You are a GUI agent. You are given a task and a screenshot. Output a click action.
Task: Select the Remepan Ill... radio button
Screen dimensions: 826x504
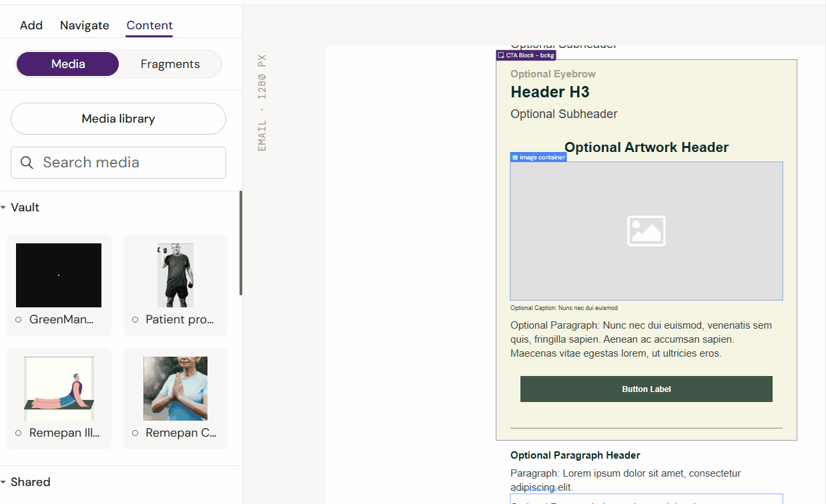pyautogui.click(x=19, y=433)
